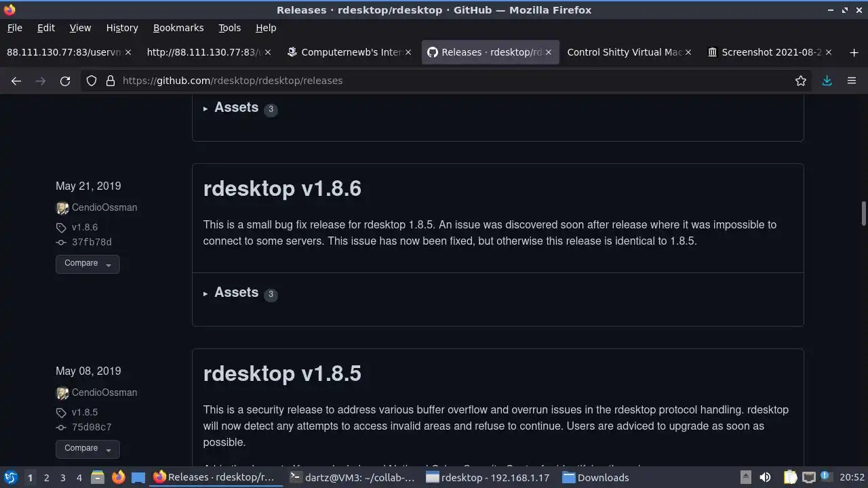Click the v1.8.6 tag icon
The image size is (868, 488).
coord(61,228)
